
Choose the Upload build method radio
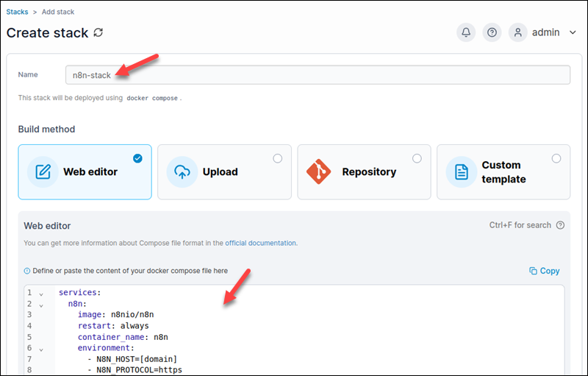[278, 158]
